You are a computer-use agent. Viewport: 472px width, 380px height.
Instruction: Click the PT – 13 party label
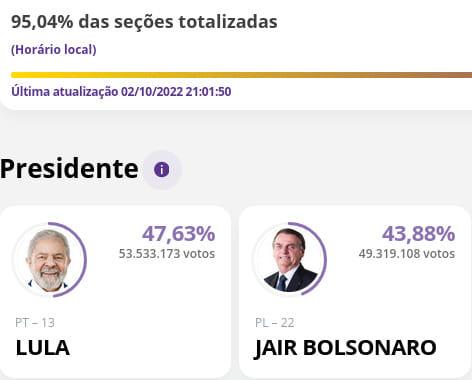coord(35,323)
